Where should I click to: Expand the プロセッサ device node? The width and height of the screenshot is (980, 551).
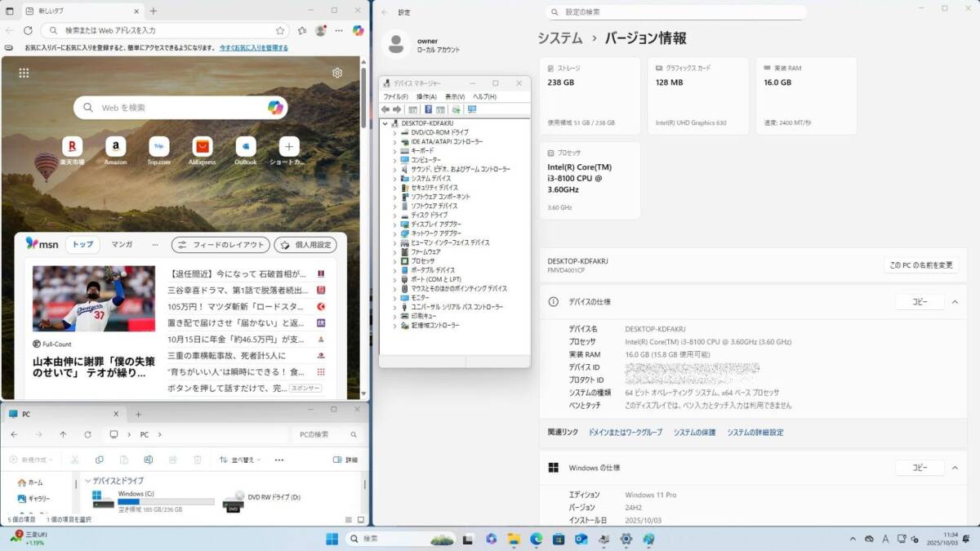(394, 261)
